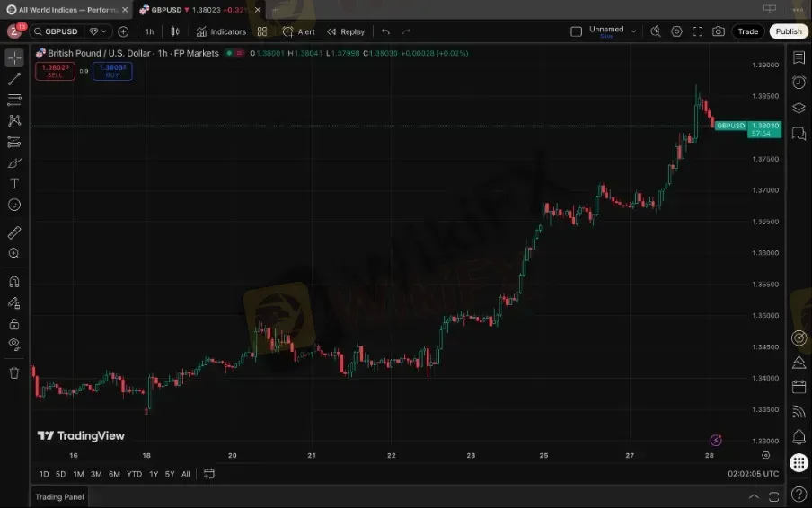Screen dimensions: 812x508
Task: Take a chart snapshot with camera icon
Action: pyautogui.click(x=719, y=31)
